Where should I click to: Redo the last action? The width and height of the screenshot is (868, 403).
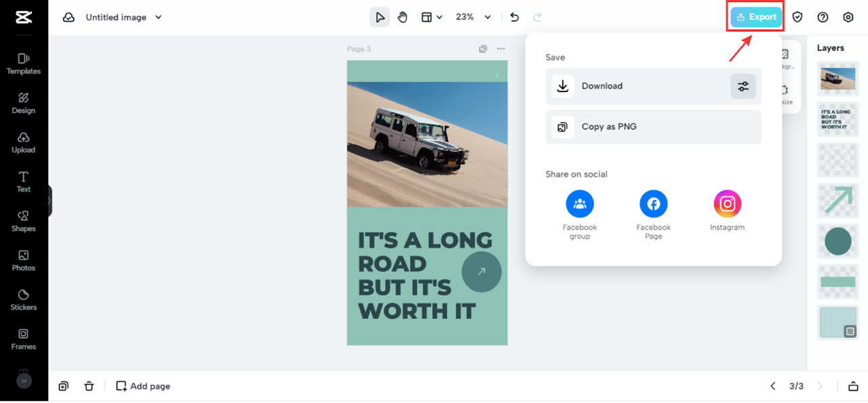[538, 17]
